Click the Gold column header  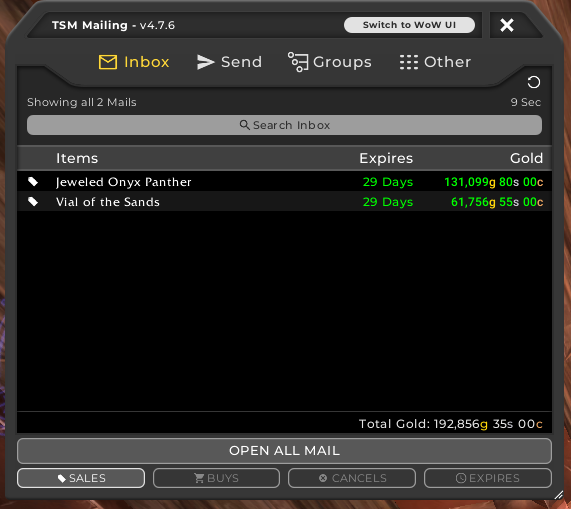pyautogui.click(x=526, y=158)
